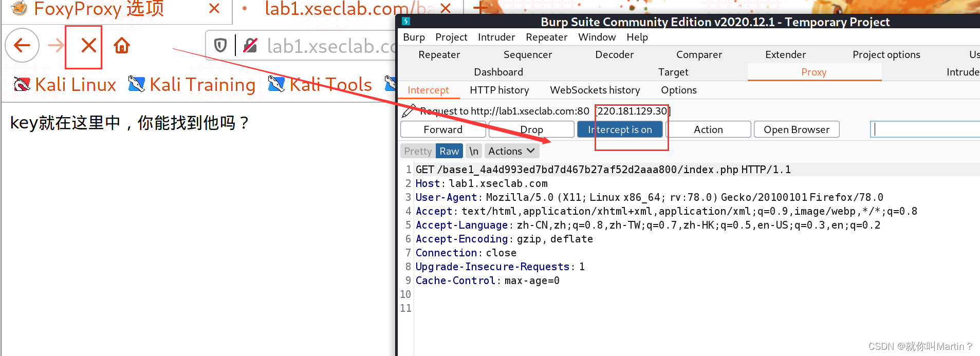The width and height of the screenshot is (980, 356).
Task: Open the Intruder menu
Action: pyautogui.click(x=496, y=37)
